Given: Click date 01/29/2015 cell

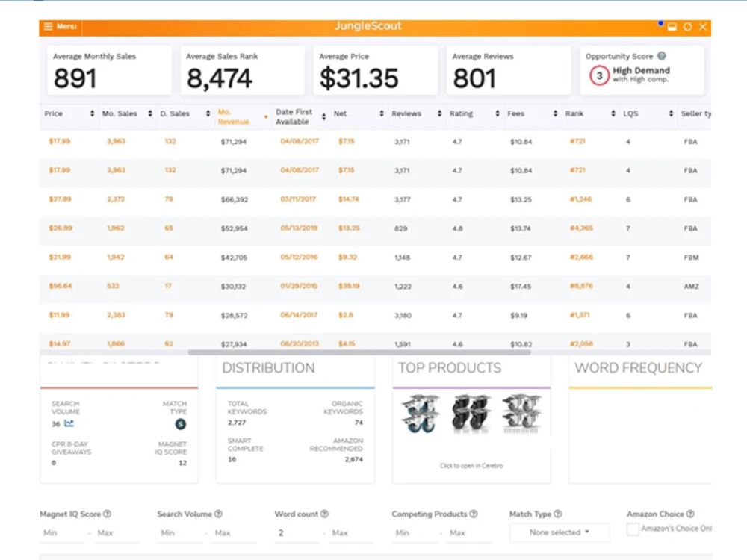Looking at the screenshot, I should (299, 286).
